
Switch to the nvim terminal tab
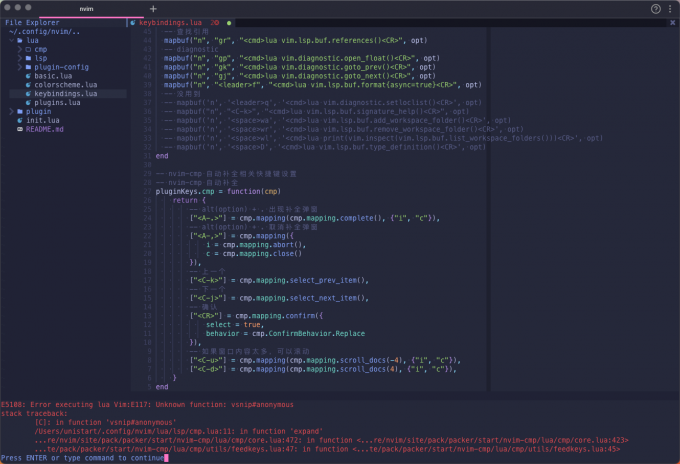point(87,8)
